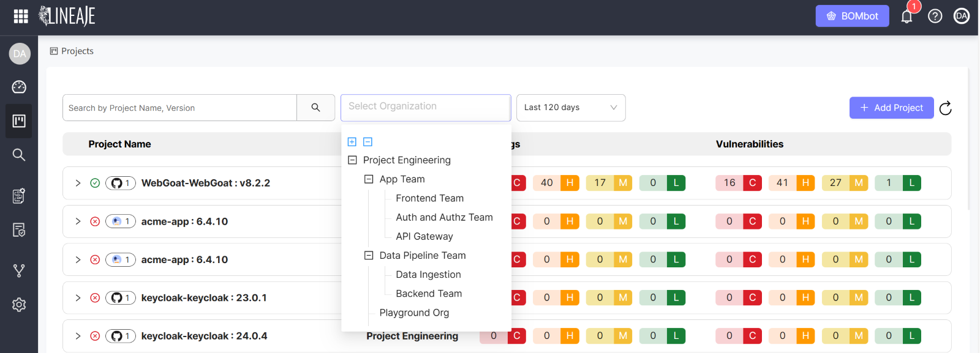
Task: Collapse the App Team tree node
Action: click(x=369, y=179)
